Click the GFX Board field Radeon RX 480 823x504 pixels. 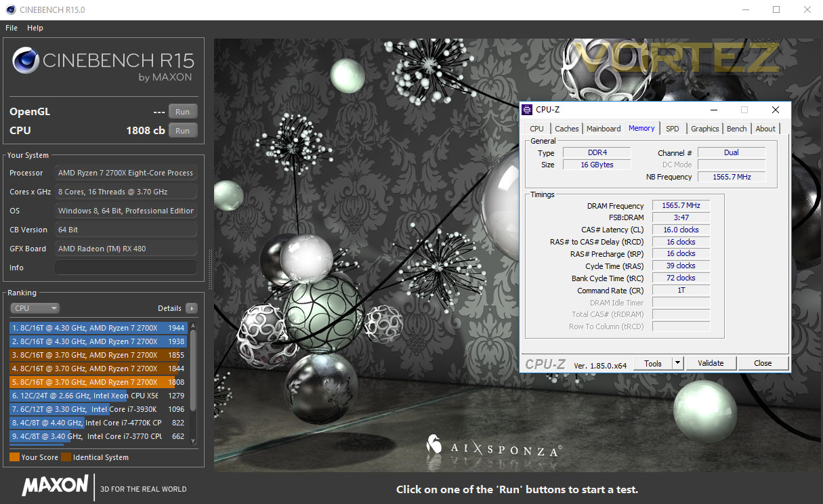coord(126,249)
